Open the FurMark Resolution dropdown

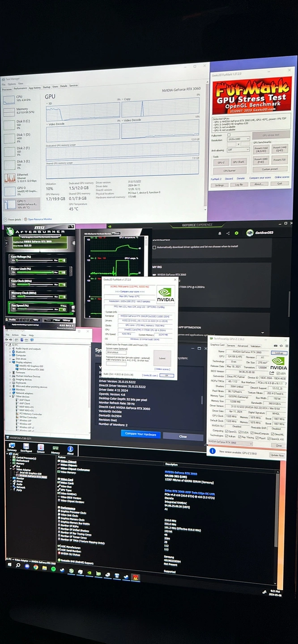(x=238, y=139)
